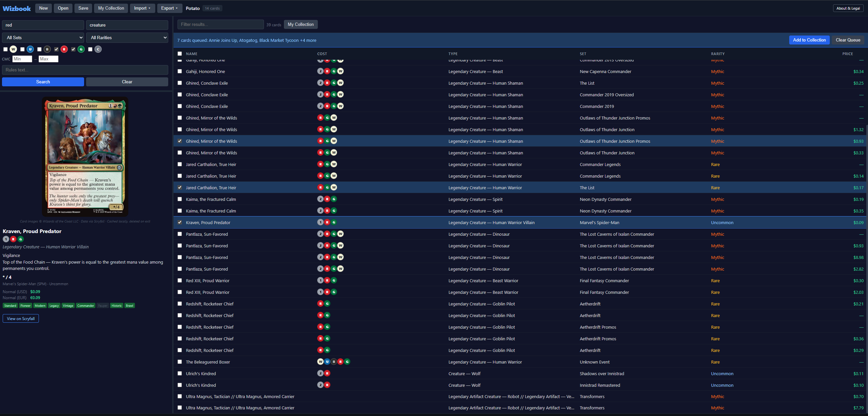Click the red mana symbol on Kraven's cost
The height and width of the screenshot is (416, 868).
pos(13,239)
